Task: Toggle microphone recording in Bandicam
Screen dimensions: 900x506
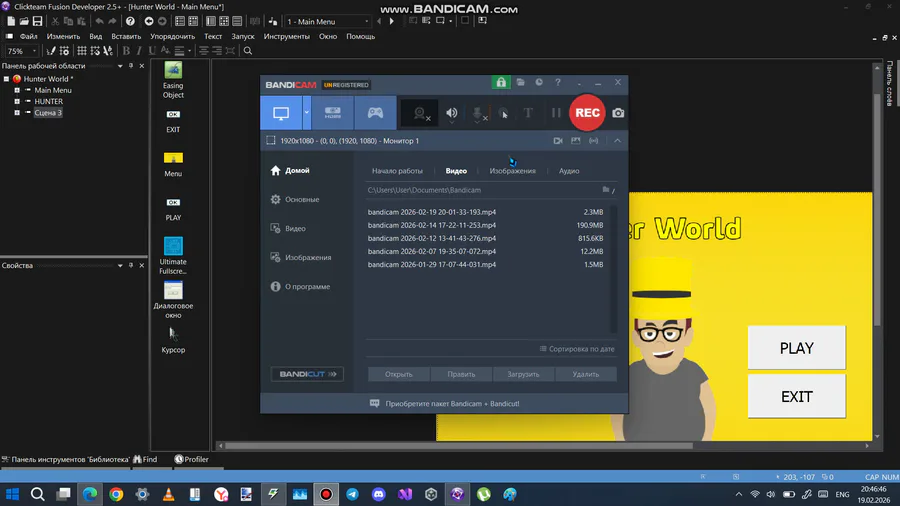Action: click(478, 113)
